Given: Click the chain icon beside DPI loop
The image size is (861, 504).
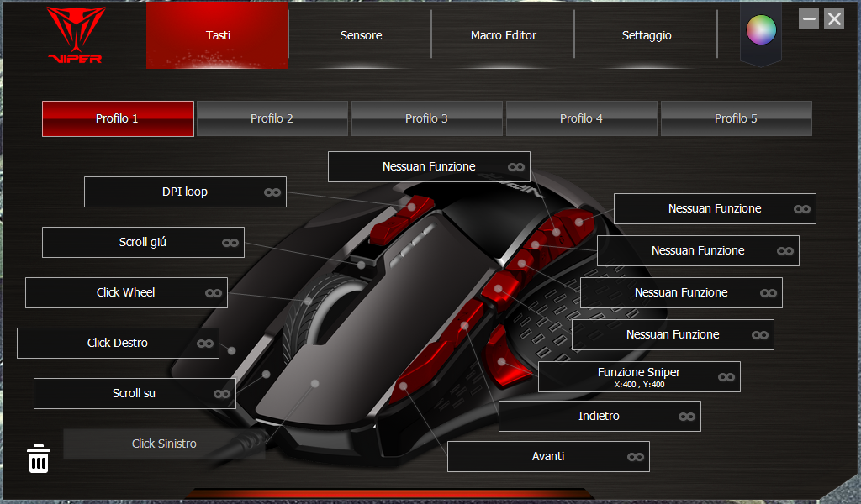Looking at the screenshot, I should coord(272,192).
